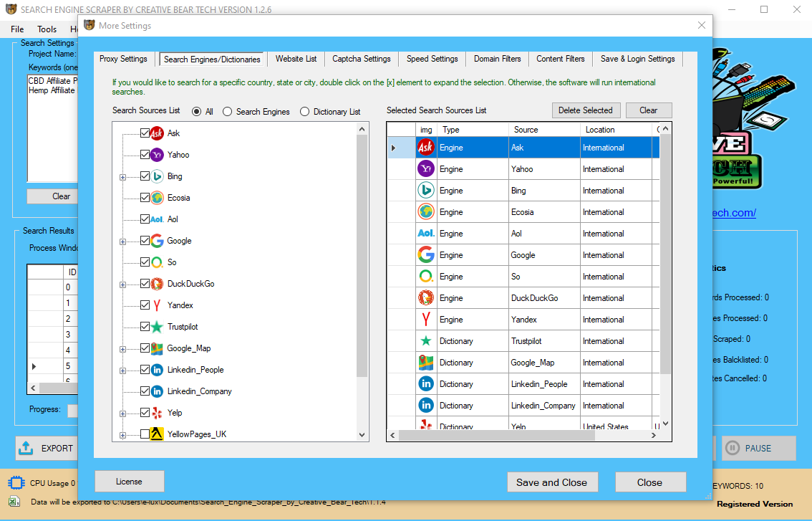Click the Yahoo icon in selected sources grid
This screenshot has width=812, height=521.
[x=426, y=169]
